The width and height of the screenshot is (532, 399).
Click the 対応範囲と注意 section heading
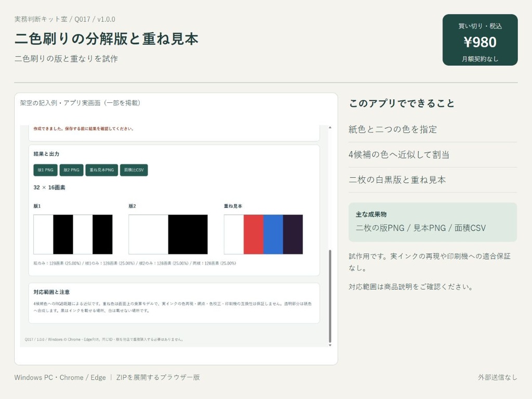coord(51,292)
